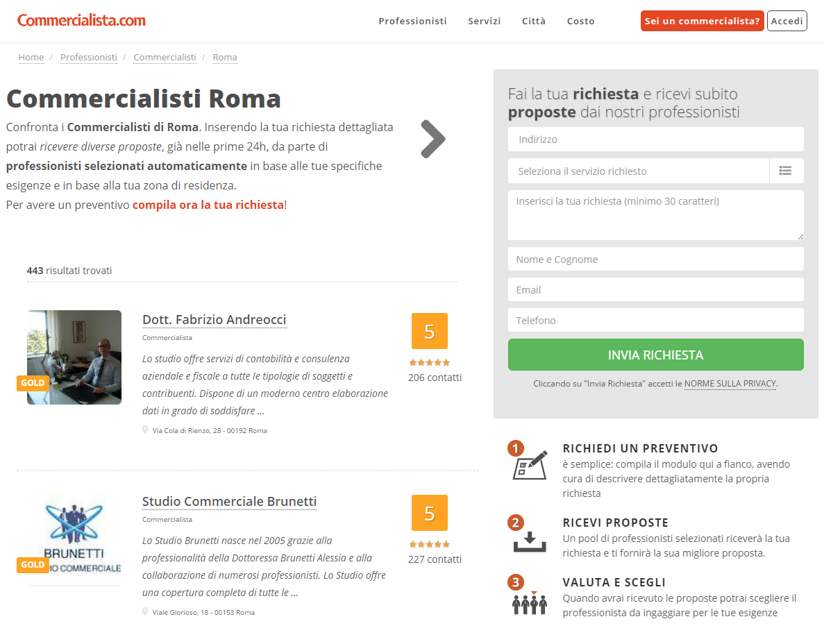Image resolution: width=824 pixels, height=644 pixels.
Task: Click the large right chevron arrow
Action: point(432,139)
